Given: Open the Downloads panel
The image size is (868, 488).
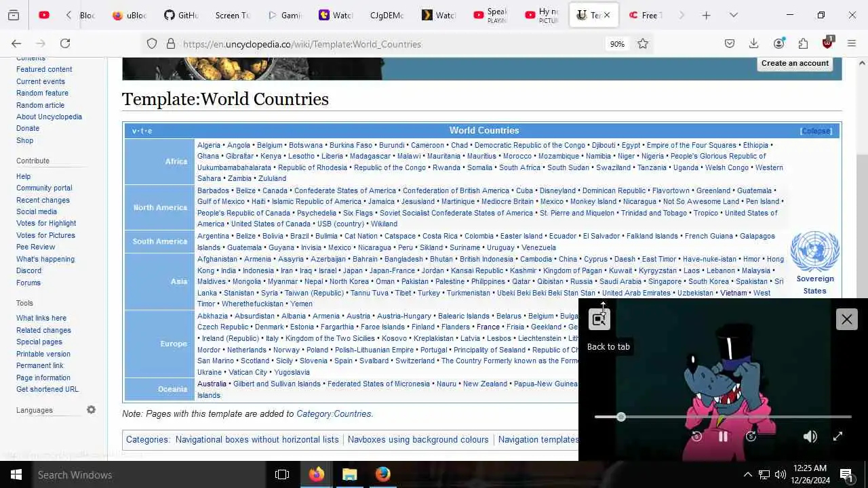Looking at the screenshot, I should (x=753, y=43).
